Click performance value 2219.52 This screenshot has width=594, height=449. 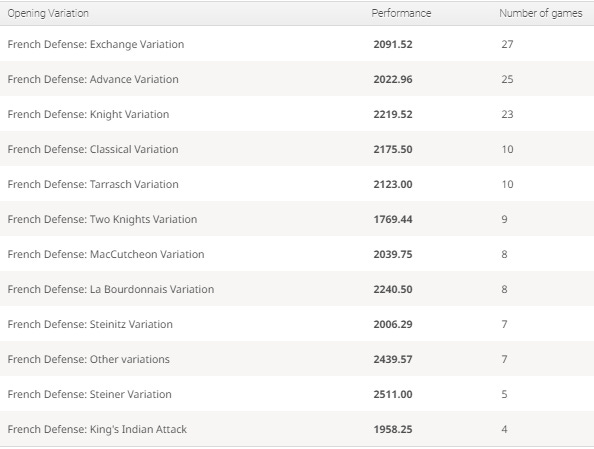(393, 114)
